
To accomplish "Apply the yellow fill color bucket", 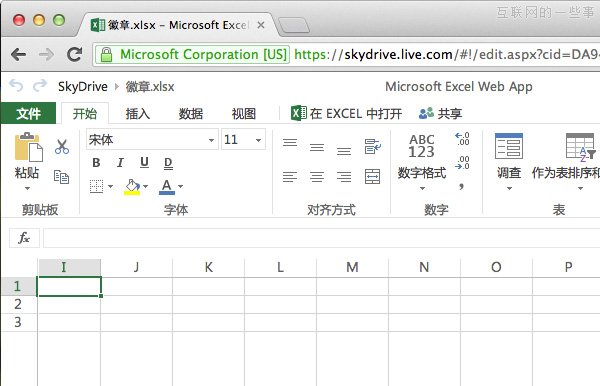I will coord(132,187).
